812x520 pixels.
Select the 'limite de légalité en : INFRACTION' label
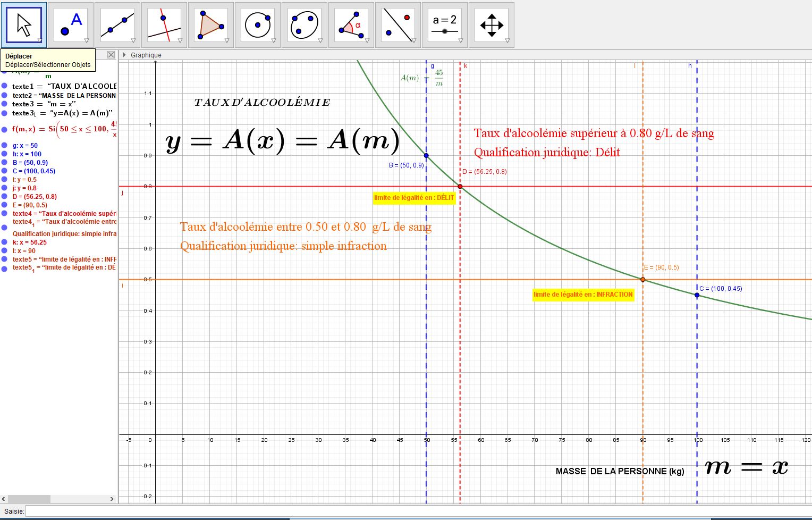(583, 295)
